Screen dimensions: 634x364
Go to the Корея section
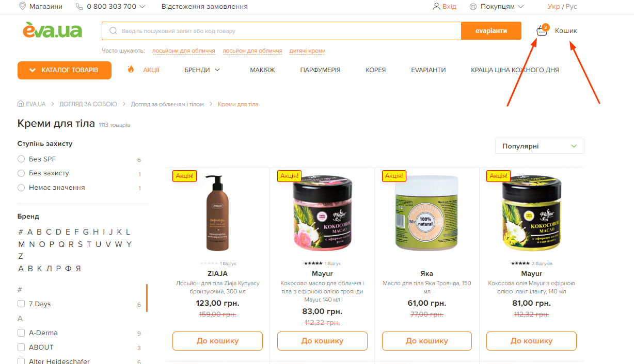(376, 70)
